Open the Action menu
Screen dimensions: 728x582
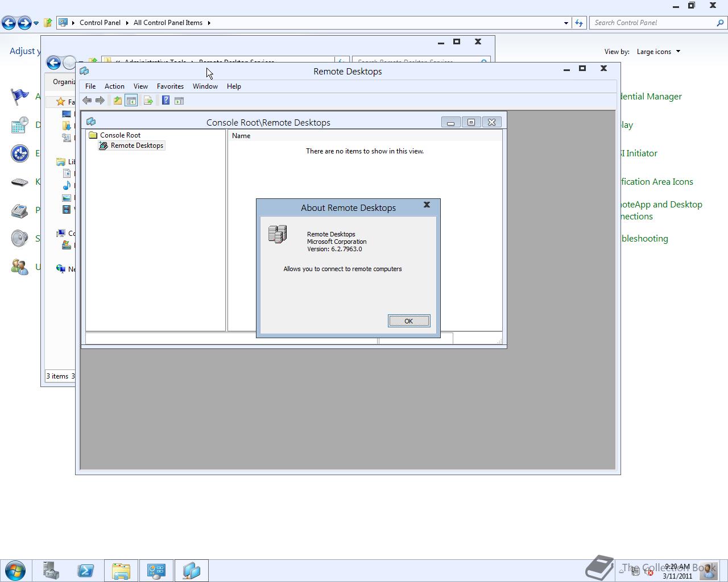pos(114,86)
